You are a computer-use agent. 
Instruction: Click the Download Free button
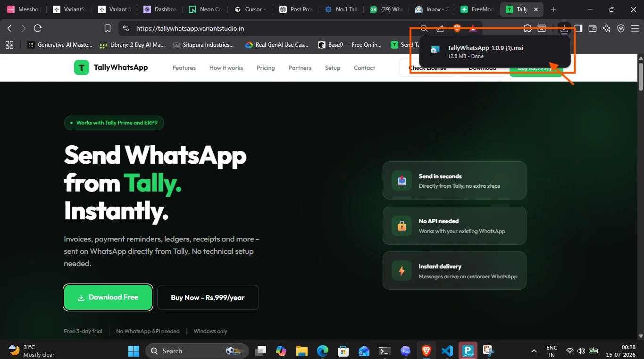click(108, 297)
